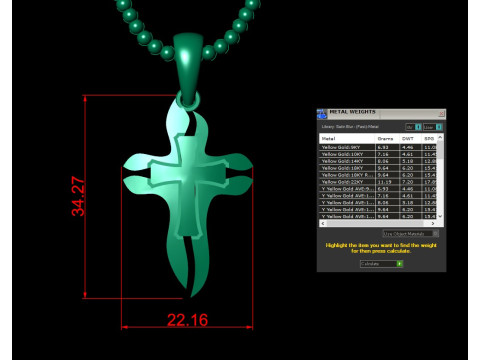Click the Metal column header
480x360 pixels.
[x=347, y=139]
